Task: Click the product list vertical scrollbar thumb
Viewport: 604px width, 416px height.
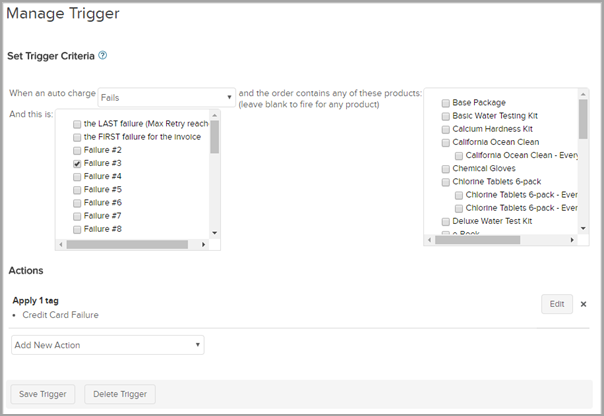Action: pos(583,119)
